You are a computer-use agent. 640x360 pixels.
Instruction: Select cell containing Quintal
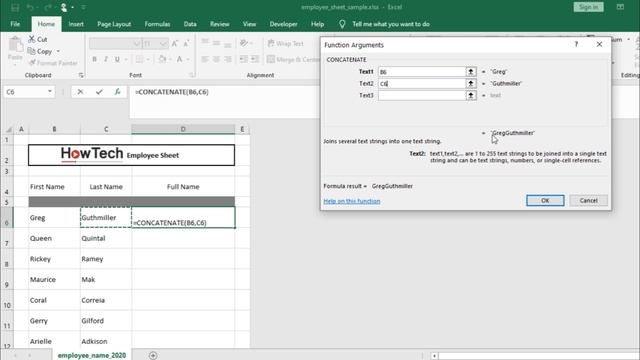click(106, 238)
